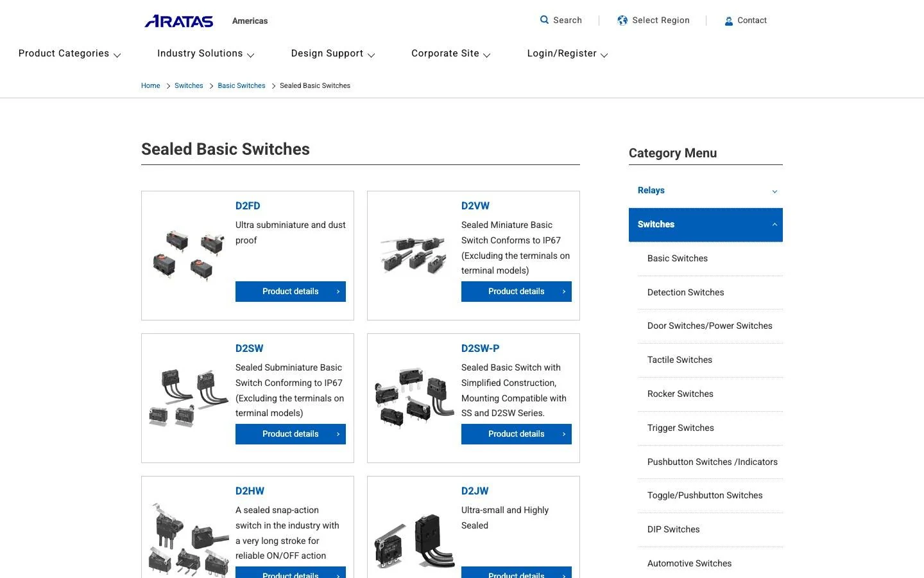This screenshot has width=924, height=578.
Task: Open the Product Categories dropdown
Action: click(69, 54)
